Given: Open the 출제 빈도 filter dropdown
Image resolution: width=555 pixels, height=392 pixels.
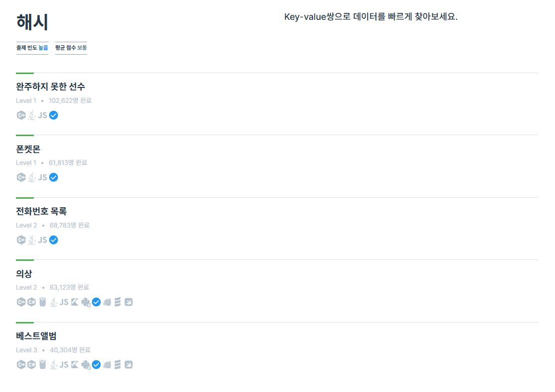Looking at the screenshot, I should click(31, 48).
